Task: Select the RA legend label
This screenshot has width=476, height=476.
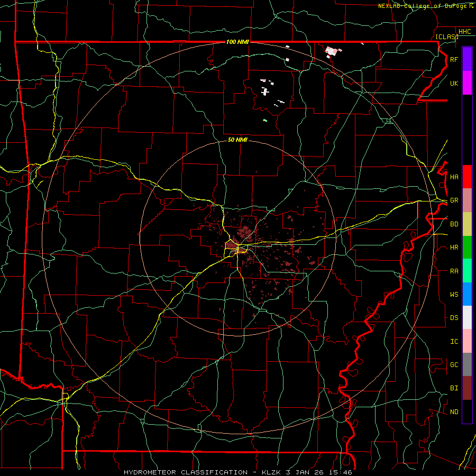Action: coord(454,271)
